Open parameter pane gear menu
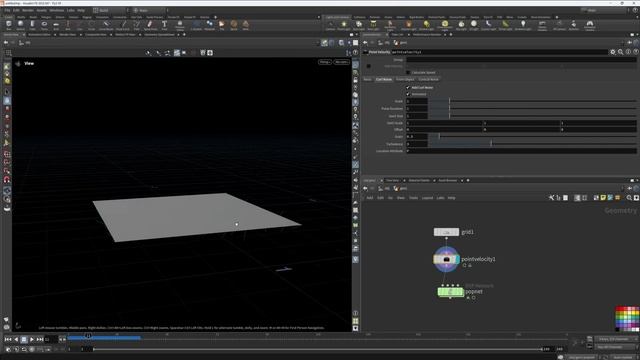The width and height of the screenshot is (640, 360). tap(613, 52)
